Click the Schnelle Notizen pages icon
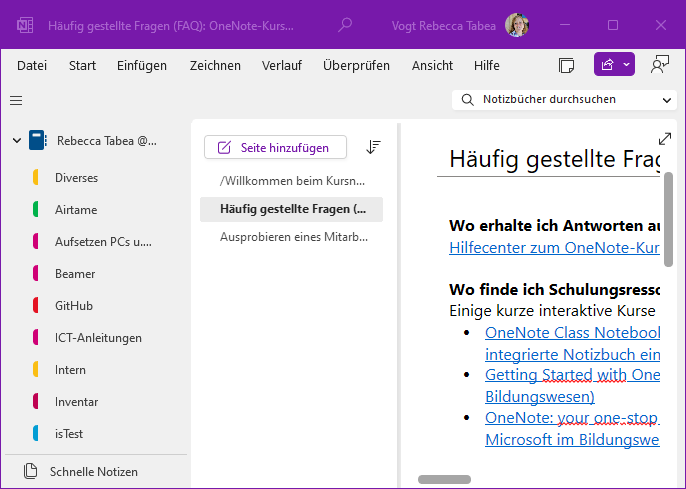Viewport: 686px width, 489px height. (30, 471)
